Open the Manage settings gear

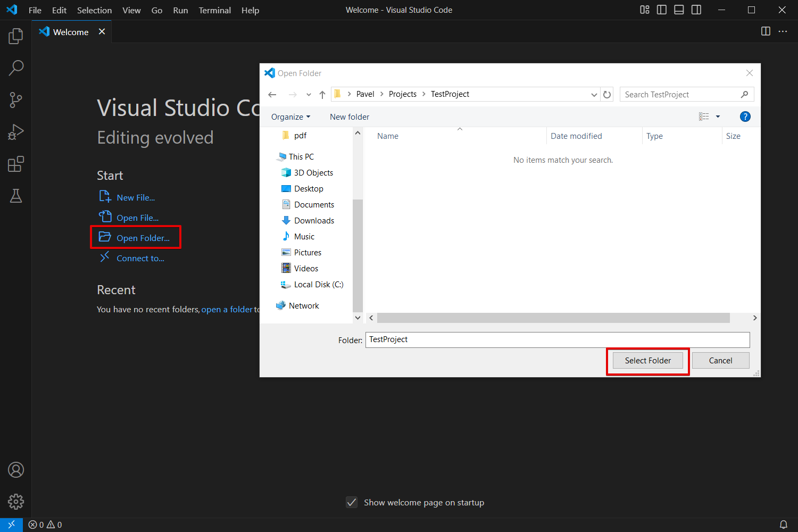click(15, 501)
